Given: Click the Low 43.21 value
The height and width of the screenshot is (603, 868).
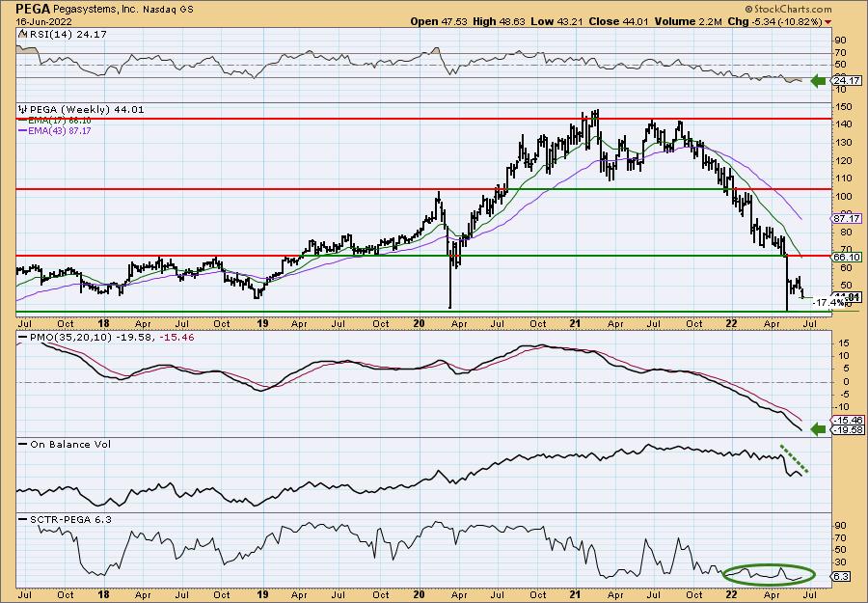Looking at the screenshot, I should tap(556, 21).
